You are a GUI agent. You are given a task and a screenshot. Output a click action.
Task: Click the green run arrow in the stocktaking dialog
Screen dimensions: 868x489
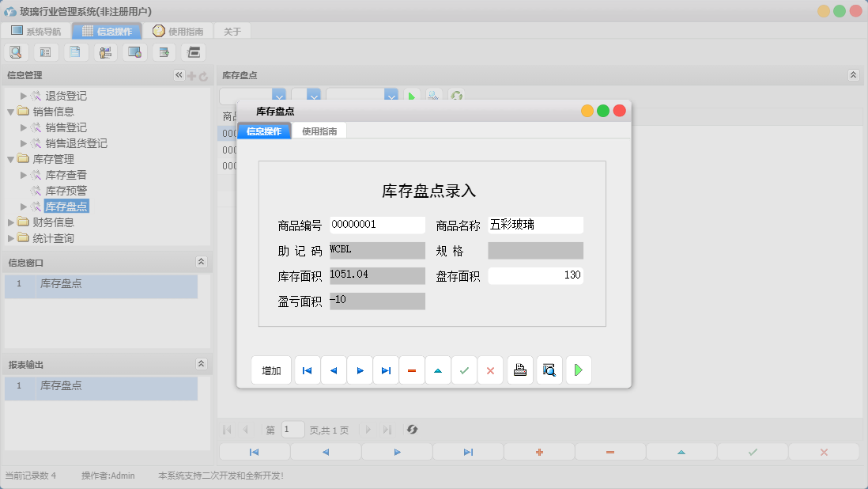pos(578,370)
